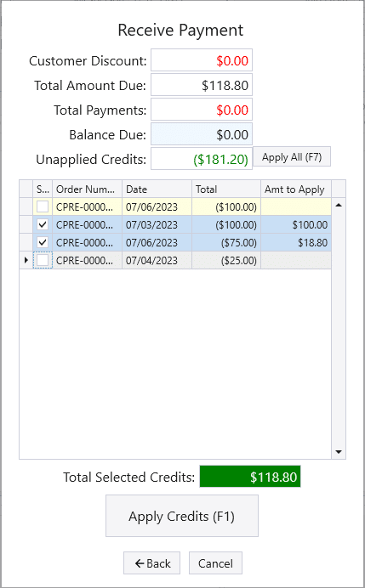Click scroll down arrow in credits grid
365x588 pixels.
coord(339,452)
